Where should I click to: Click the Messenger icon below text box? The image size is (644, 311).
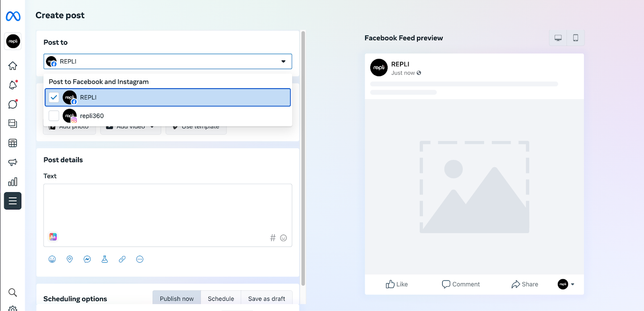coord(87,259)
